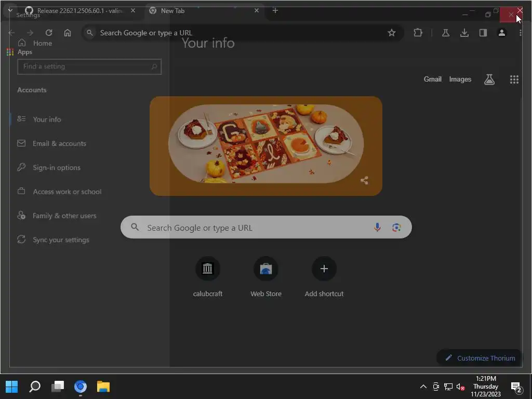Share the Thanksgiving doodle
532x399 pixels.
[x=364, y=180]
